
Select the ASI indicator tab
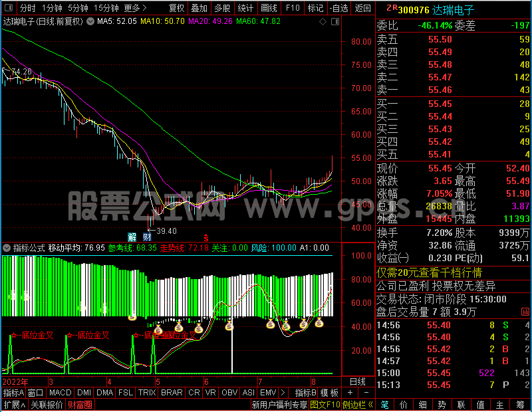pyautogui.click(x=248, y=393)
